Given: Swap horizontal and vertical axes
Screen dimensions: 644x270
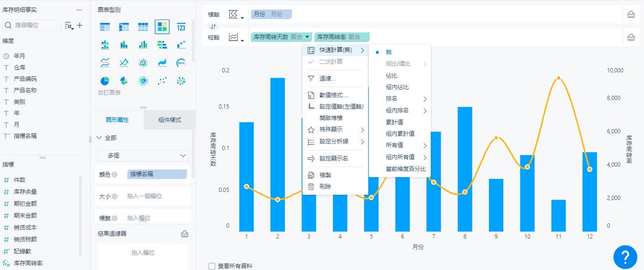Looking at the screenshot, I should (213, 26).
